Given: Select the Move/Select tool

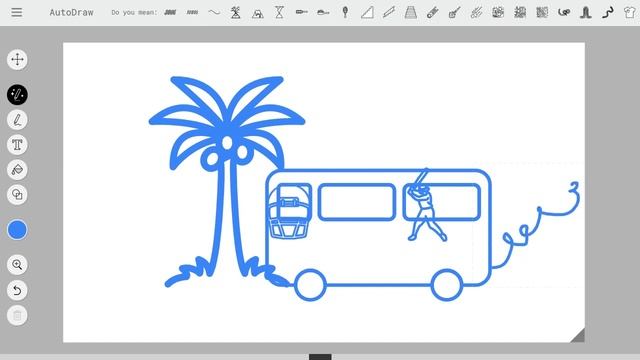Looking at the screenshot, I should pyautogui.click(x=17, y=60).
